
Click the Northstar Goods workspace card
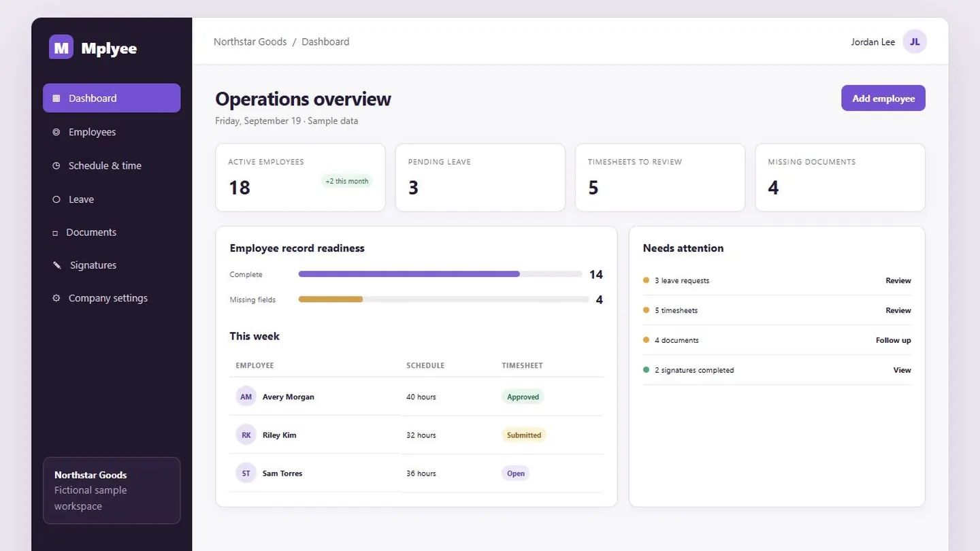tap(112, 490)
